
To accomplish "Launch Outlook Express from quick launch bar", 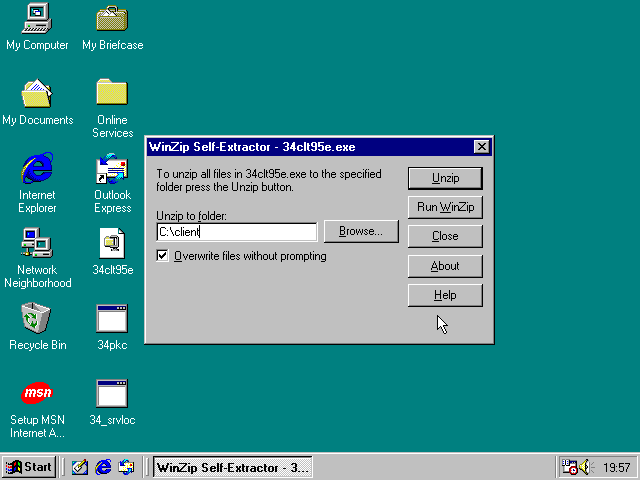I will 126,467.
